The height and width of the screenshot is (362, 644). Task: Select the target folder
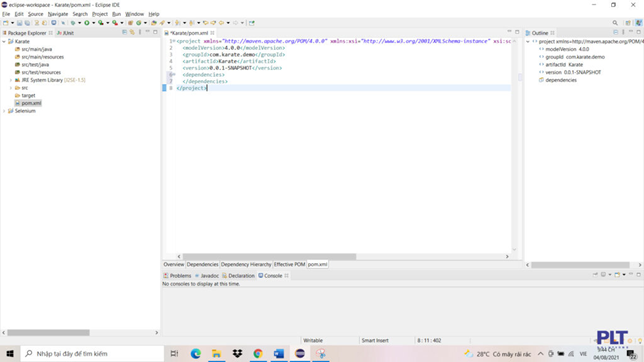click(28, 95)
